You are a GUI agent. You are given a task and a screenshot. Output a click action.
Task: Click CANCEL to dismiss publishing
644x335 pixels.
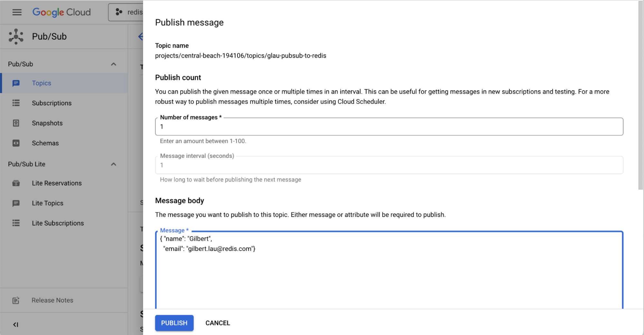tap(217, 323)
